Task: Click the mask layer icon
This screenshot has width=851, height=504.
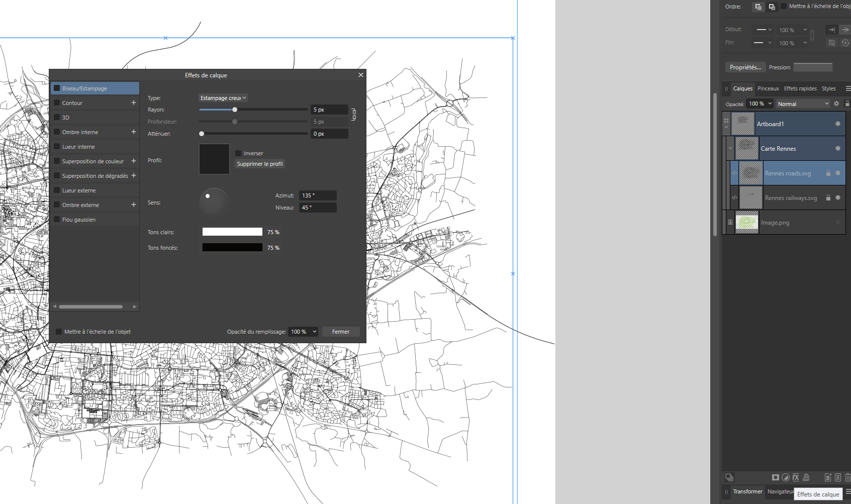Action: 776,477
